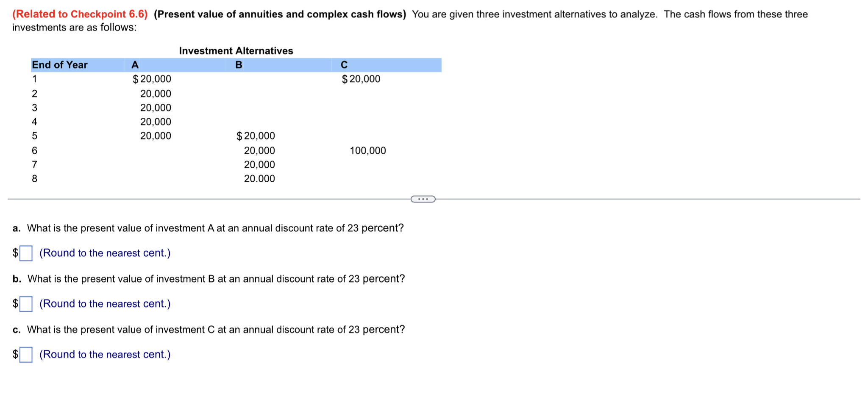Click the dollar sign before part a answer box
The image size is (868, 408).
click(x=15, y=253)
